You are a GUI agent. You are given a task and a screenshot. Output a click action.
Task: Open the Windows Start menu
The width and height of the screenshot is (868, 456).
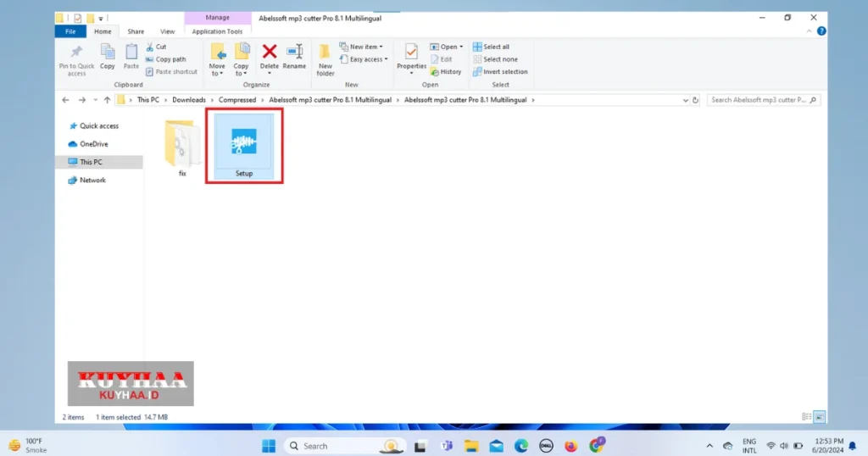[x=269, y=446]
